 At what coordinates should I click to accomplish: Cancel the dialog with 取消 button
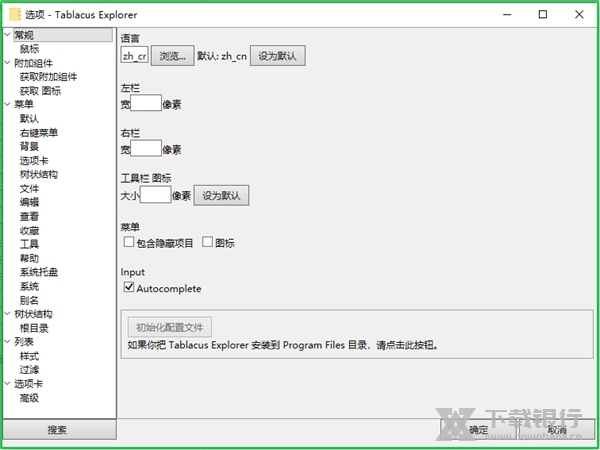[557, 430]
